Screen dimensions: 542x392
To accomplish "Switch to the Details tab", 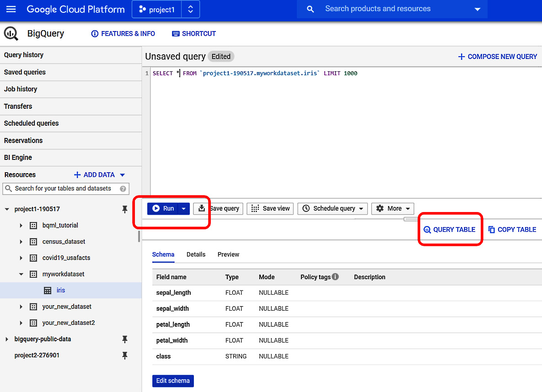I will tap(196, 254).
